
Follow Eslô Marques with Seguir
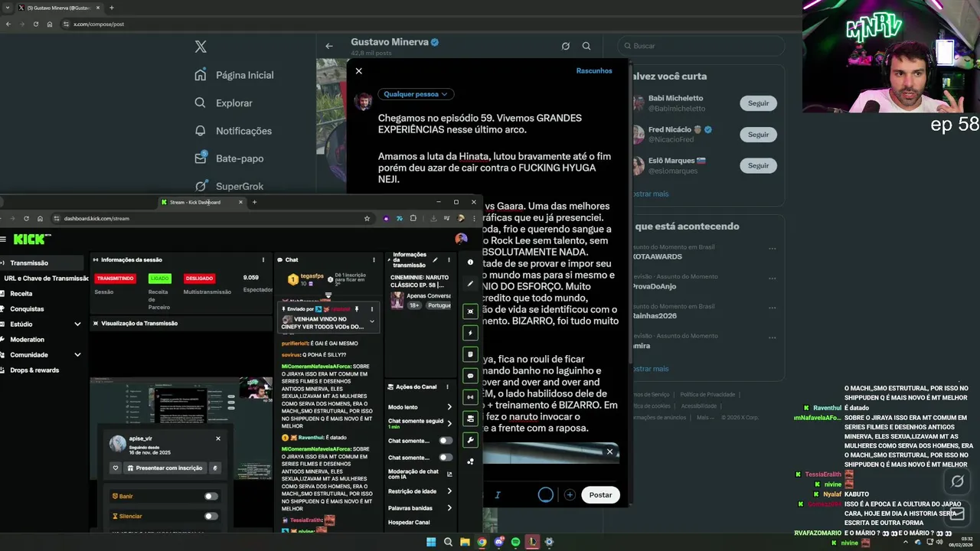(758, 166)
